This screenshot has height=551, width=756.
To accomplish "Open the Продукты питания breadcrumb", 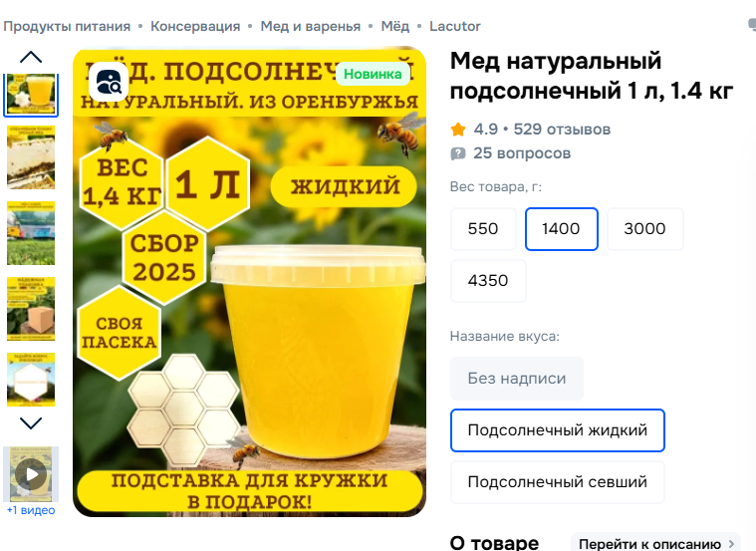I will (x=67, y=26).
